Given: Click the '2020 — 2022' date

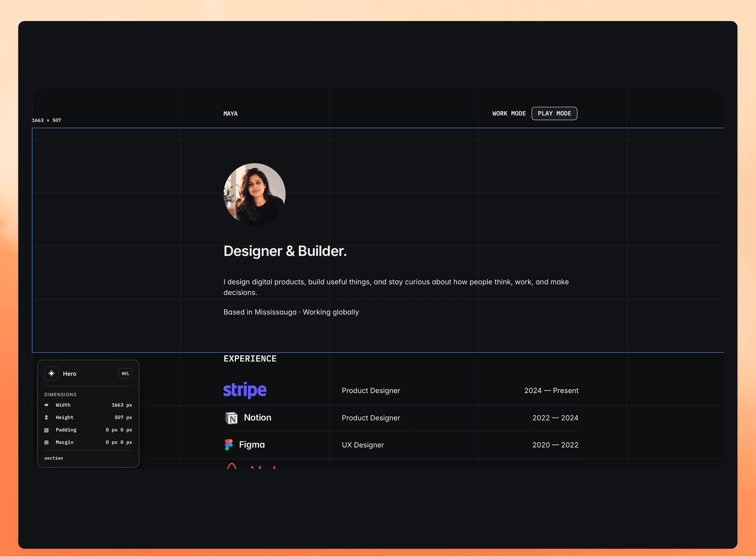Looking at the screenshot, I should pos(556,445).
